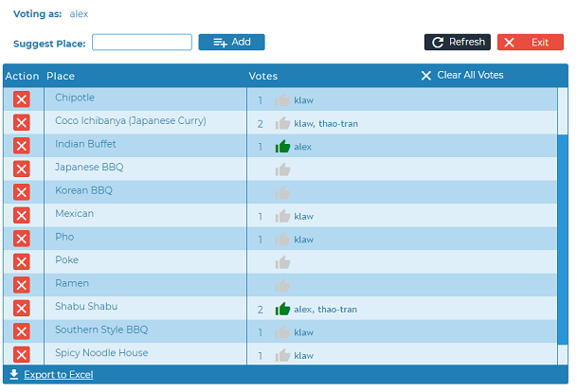The height and width of the screenshot is (392, 577).
Task: Upvote Poke with the thumbs-up icon
Action: click(282, 262)
